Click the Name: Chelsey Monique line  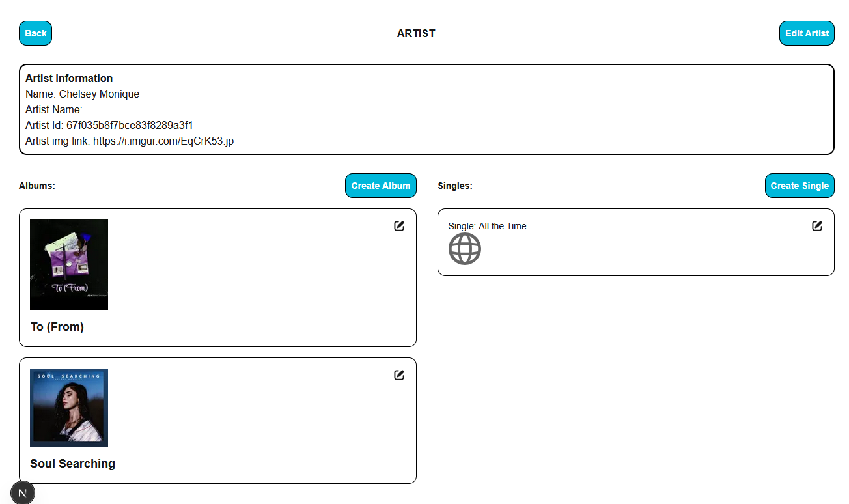[x=83, y=94]
